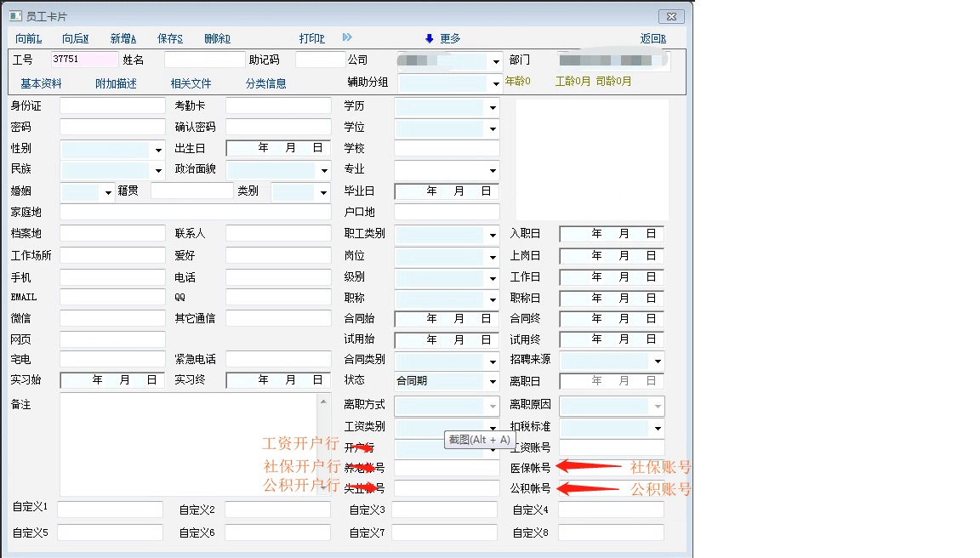
Task: Open the 学历 dropdown list
Action: (493, 107)
